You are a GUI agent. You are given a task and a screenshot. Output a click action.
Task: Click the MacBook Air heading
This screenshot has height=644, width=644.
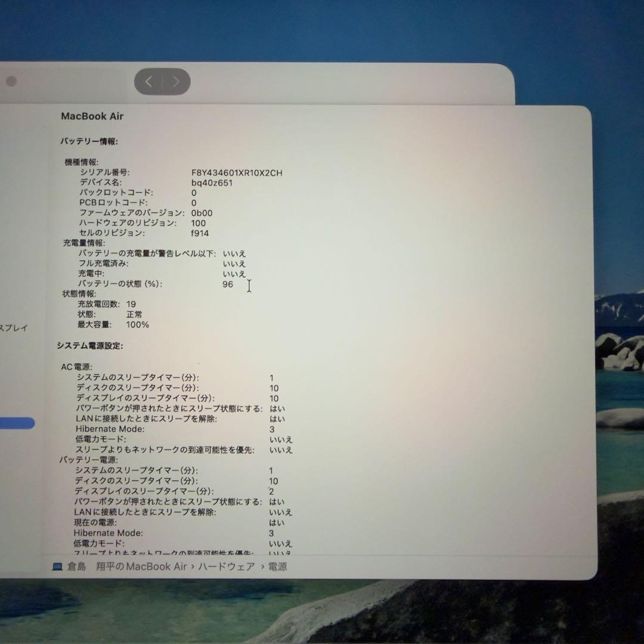[92, 116]
